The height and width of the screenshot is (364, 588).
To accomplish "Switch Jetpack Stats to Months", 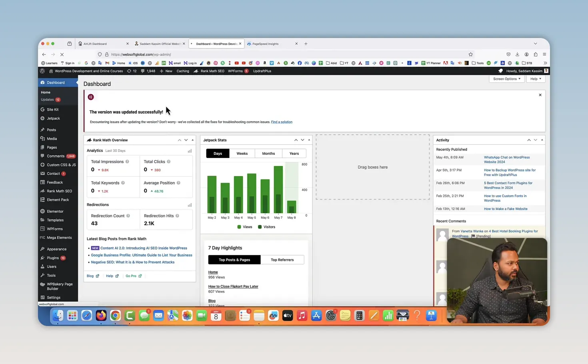I will coord(268,154).
